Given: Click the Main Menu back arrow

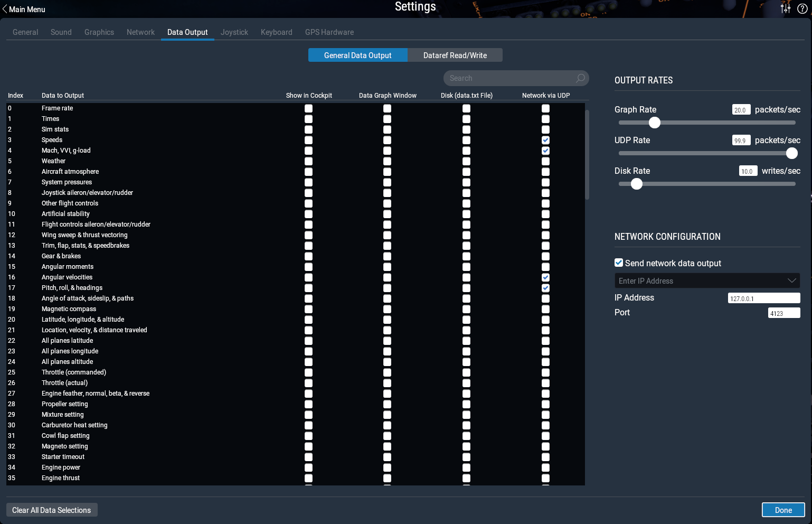Looking at the screenshot, I should (5, 9).
